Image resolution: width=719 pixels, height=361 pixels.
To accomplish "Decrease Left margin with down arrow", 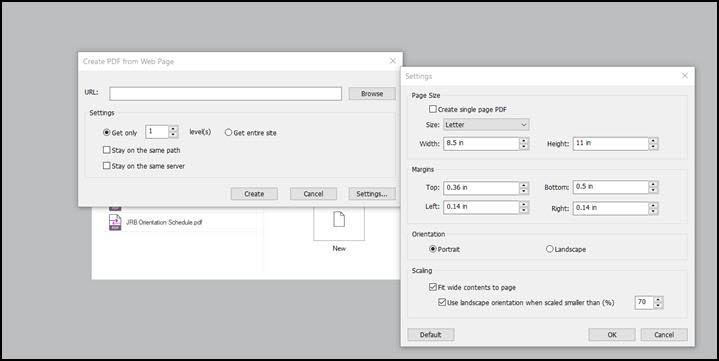I will tap(524, 211).
